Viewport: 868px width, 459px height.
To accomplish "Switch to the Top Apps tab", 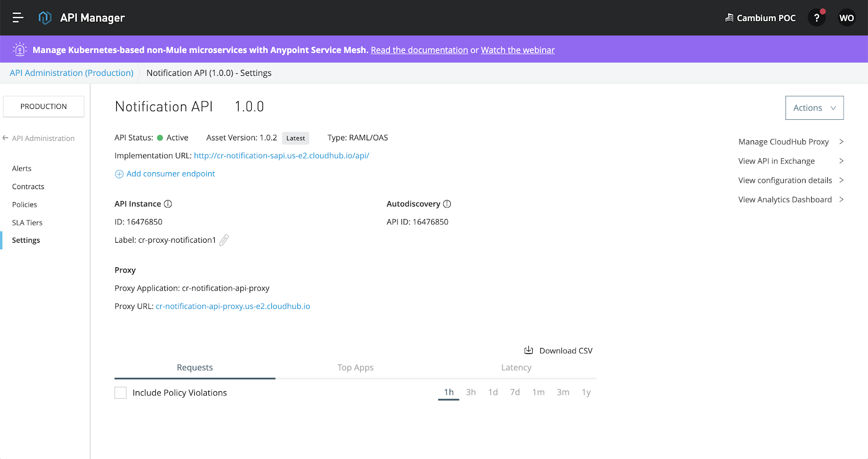I will coord(355,367).
